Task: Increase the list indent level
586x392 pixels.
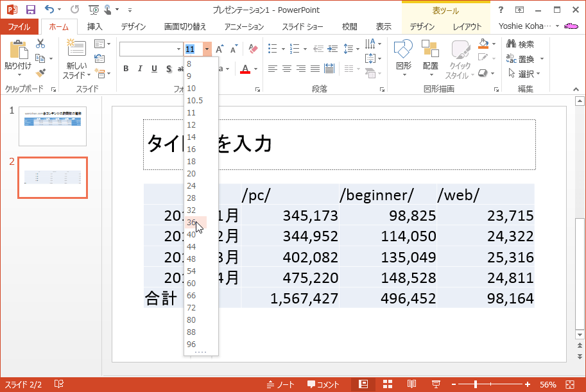Action: click(332, 49)
